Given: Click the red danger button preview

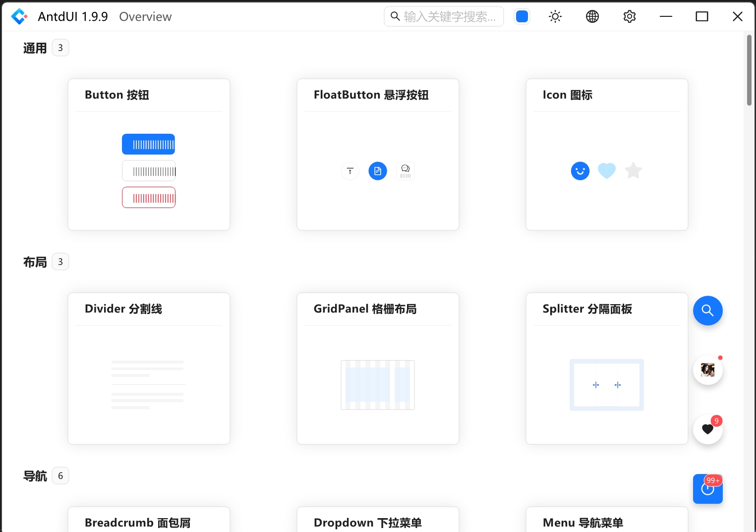Looking at the screenshot, I should coord(149,197).
